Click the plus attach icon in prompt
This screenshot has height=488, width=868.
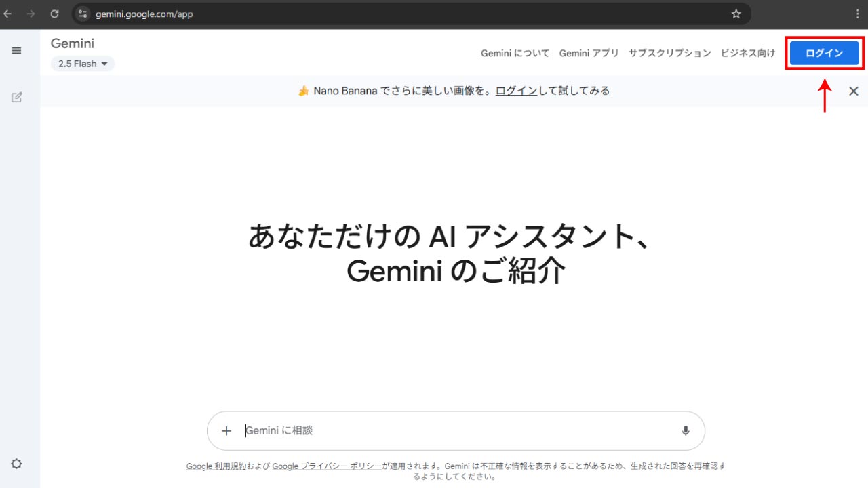(226, 430)
